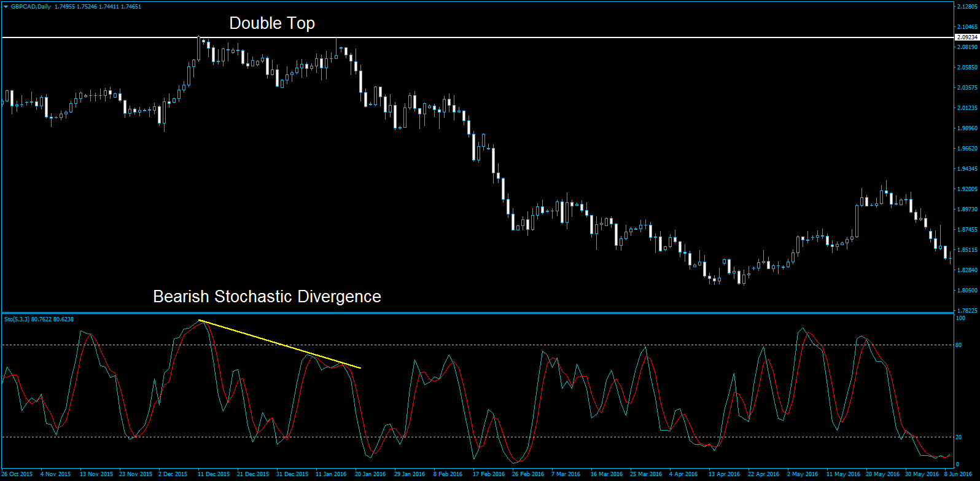Click the 100 level on stochastic scale

tap(960, 318)
